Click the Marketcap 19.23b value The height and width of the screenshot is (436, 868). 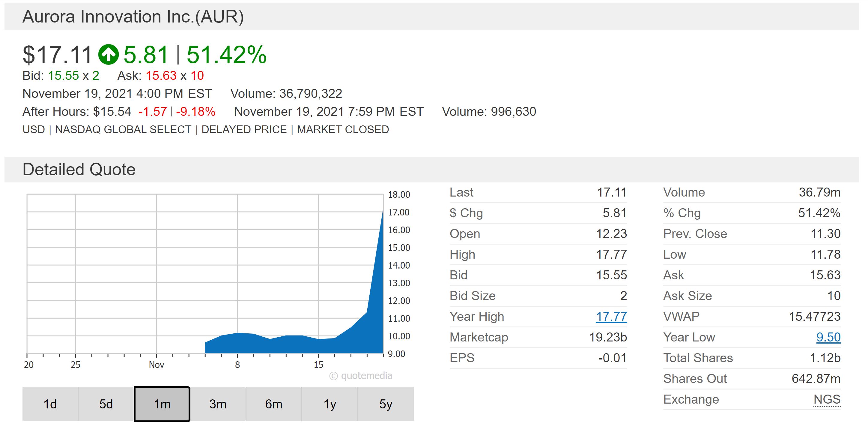click(607, 337)
